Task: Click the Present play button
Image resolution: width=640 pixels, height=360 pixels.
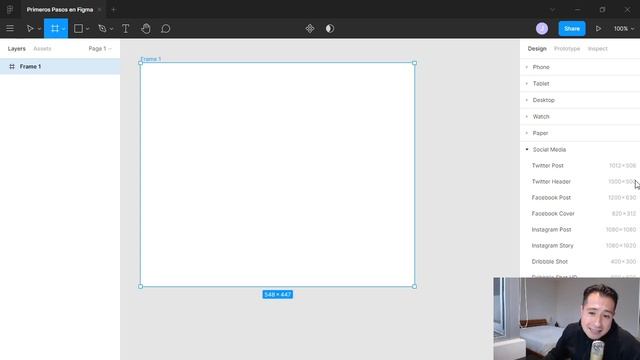Action: (x=598, y=29)
